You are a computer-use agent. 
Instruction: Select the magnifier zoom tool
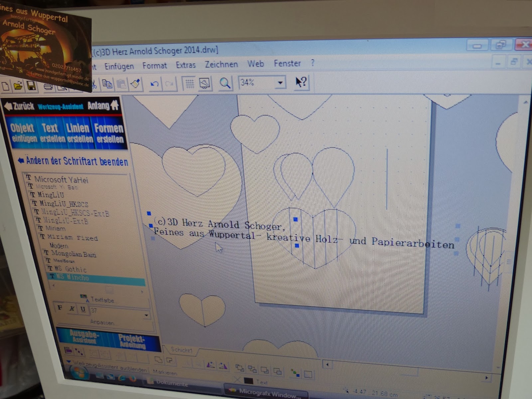(225, 83)
